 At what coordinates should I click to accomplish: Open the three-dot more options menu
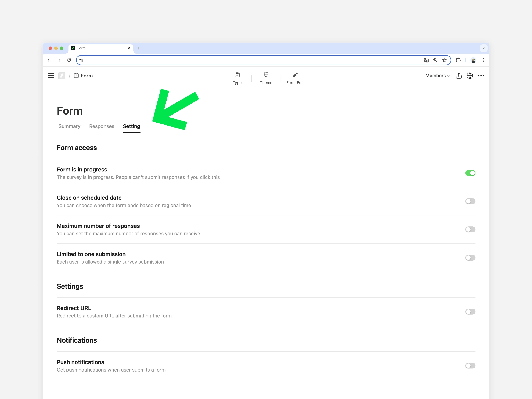tap(481, 76)
